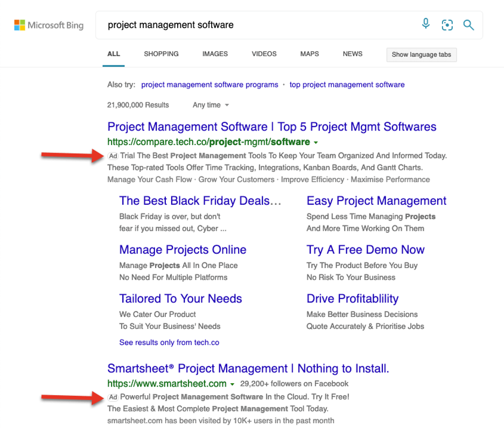This screenshot has height=428, width=504.
Task: Select the ALL tab
Action: click(x=114, y=54)
